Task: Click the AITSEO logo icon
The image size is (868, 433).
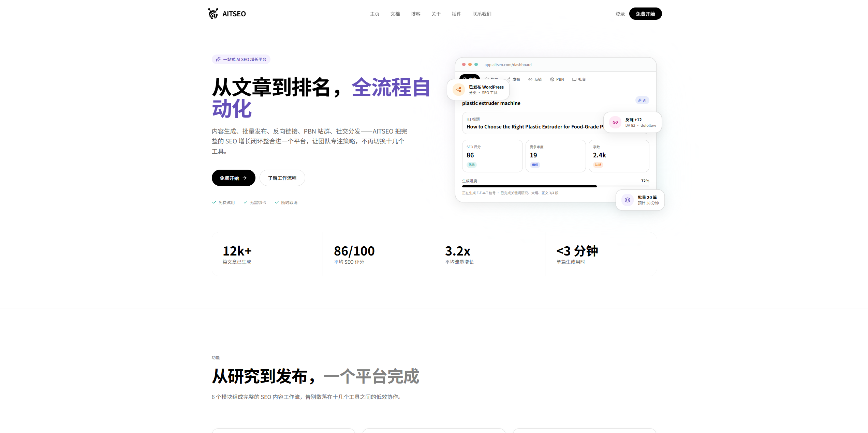Action: 213,14
